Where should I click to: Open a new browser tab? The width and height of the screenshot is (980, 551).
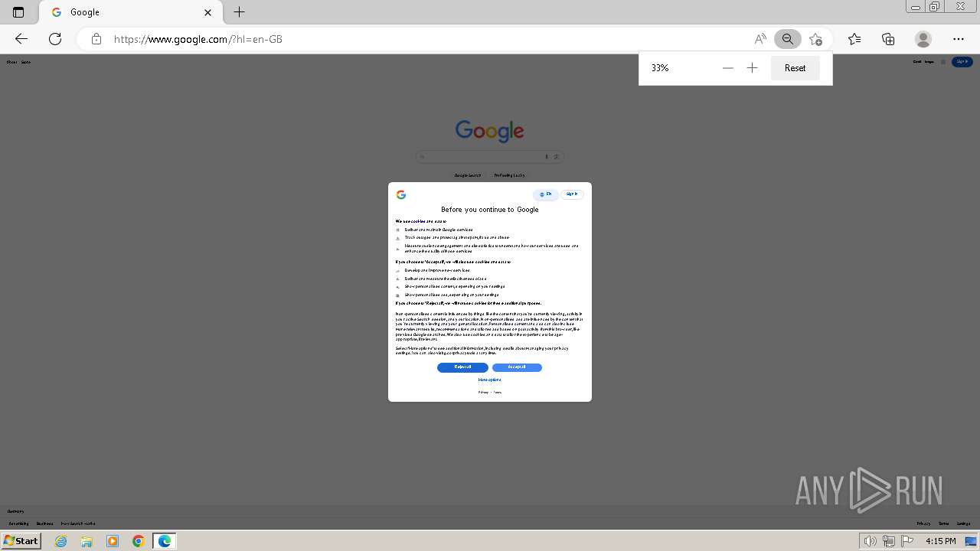click(239, 12)
